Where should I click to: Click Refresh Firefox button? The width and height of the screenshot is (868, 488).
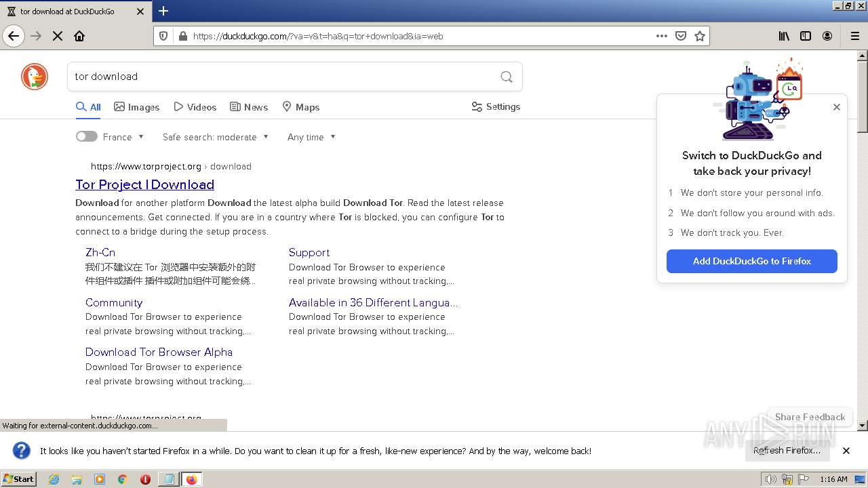point(787,451)
